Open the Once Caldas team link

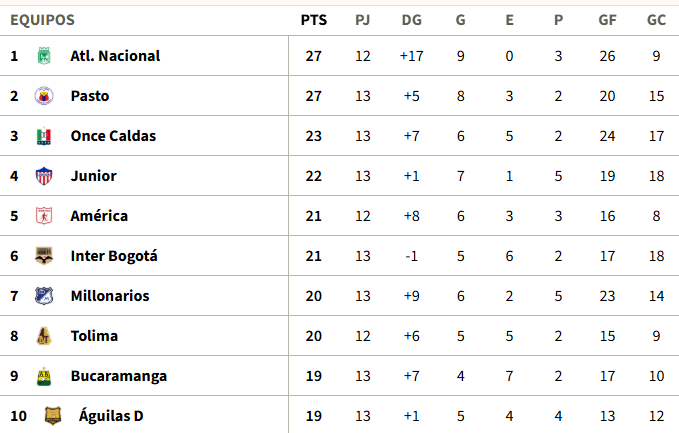coord(113,136)
